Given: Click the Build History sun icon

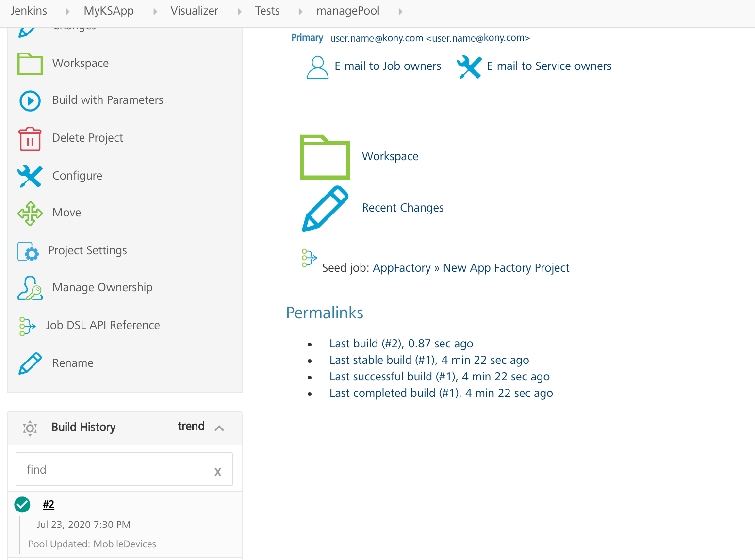Looking at the screenshot, I should pos(30,428).
